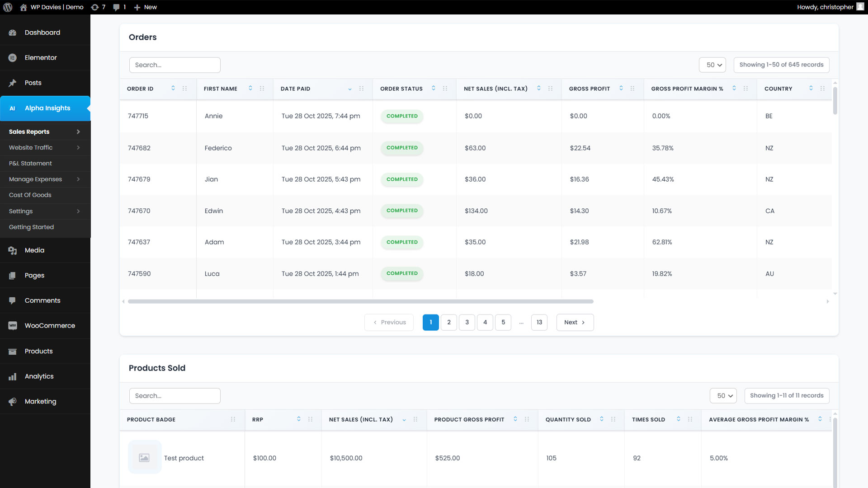Open the updates icon showing 7
The width and height of the screenshot is (868, 488).
click(95, 7)
